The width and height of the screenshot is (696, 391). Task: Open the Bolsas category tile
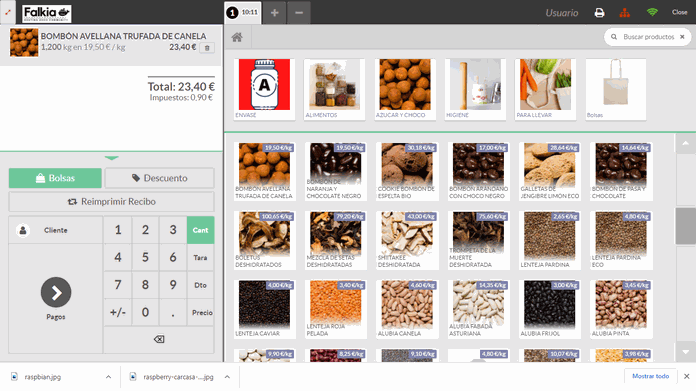point(616,89)
